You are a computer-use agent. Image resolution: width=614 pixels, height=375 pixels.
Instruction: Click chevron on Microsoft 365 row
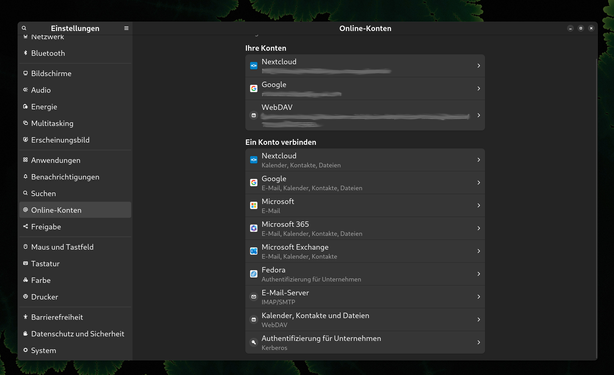tap(479, 228)
